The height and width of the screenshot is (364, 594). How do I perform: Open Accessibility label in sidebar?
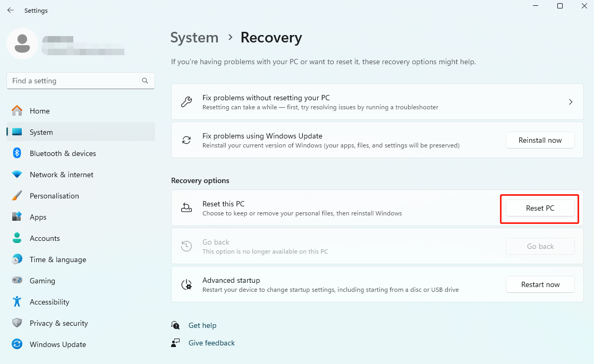pos(49,302)
